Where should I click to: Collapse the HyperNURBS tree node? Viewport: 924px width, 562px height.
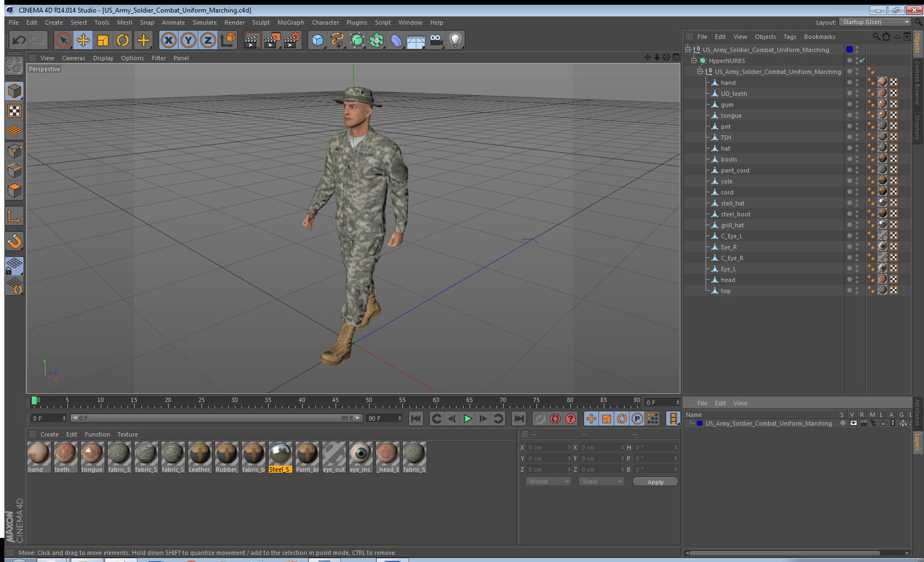click(694, 60)
